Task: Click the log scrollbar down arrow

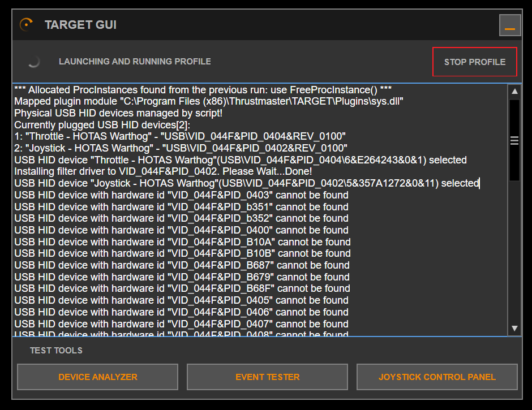Action: click(514, 328)
